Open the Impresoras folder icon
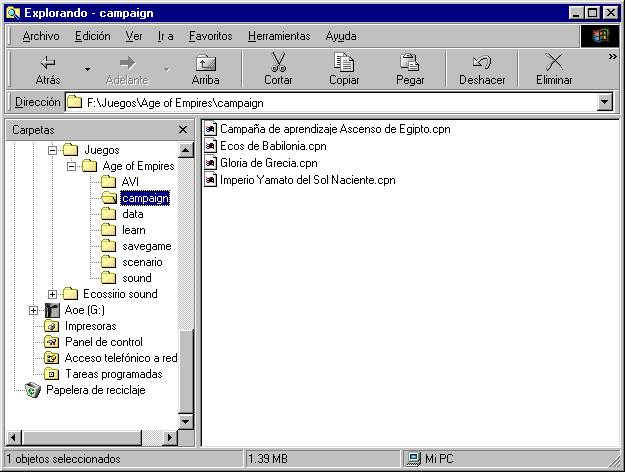 click(52, 326)
